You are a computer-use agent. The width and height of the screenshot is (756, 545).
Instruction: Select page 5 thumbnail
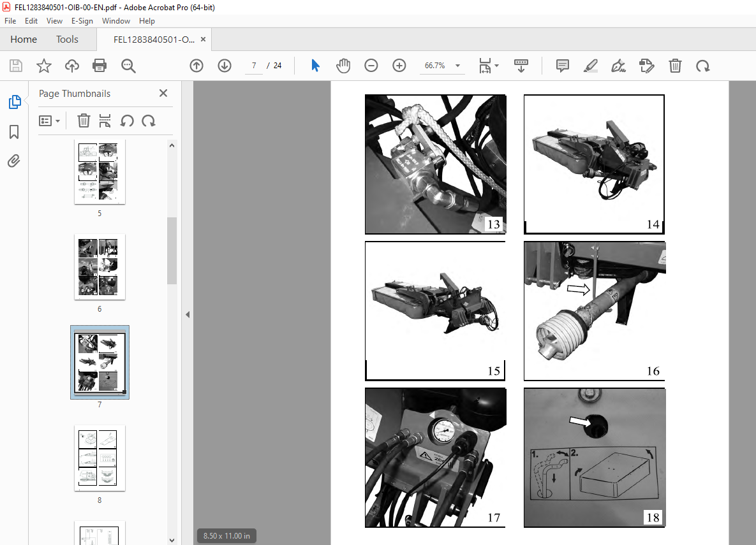point(100,172)
